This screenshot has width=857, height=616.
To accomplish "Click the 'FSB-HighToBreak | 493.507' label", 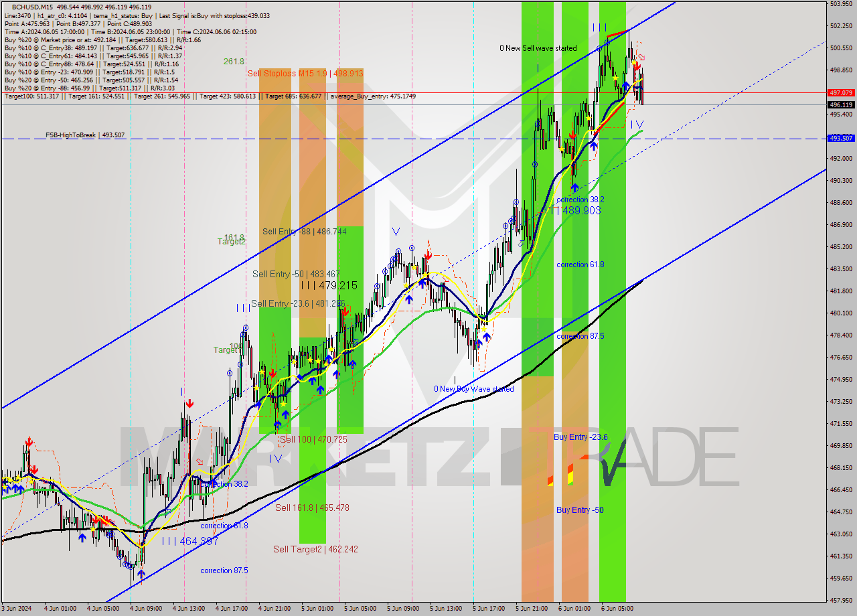I will [85, 135].
